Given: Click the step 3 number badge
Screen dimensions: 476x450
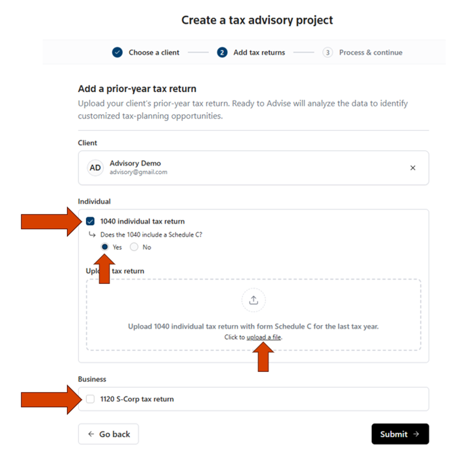Looking at the screenshot, I should point(328,53).
